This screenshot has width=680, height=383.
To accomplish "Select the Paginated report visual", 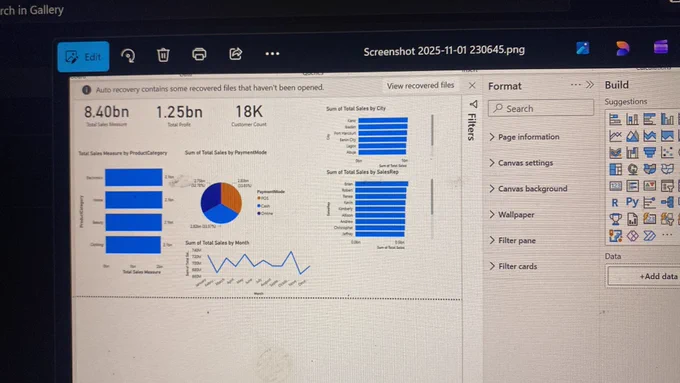I will [633, 219].
